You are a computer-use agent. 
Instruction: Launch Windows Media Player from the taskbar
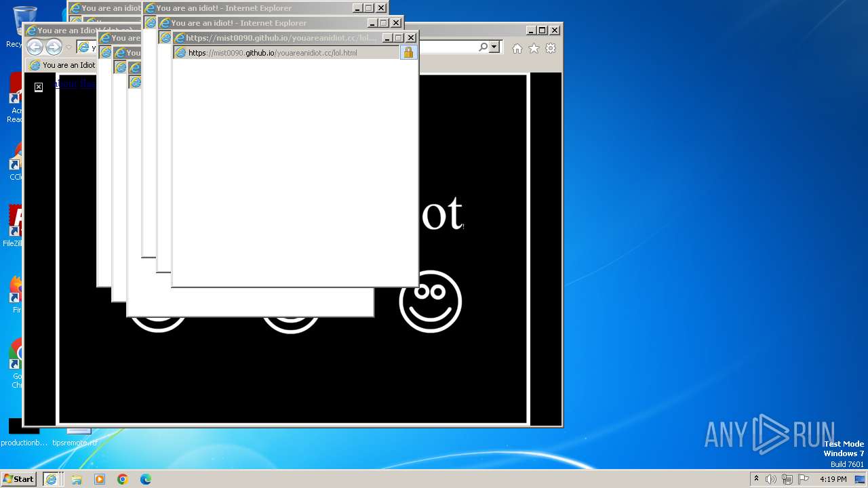tap(100, 479)
